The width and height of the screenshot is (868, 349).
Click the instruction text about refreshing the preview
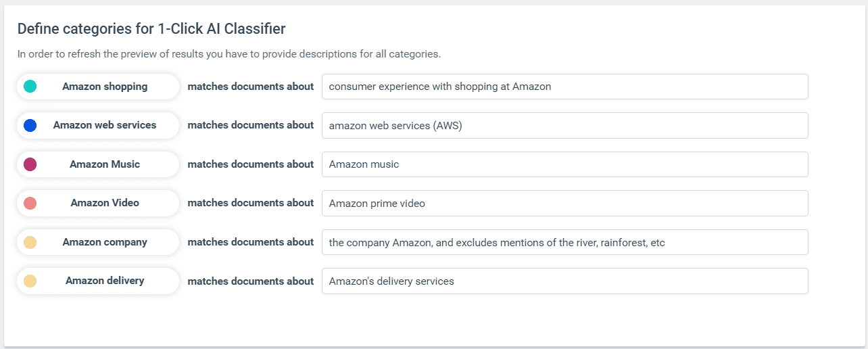tap(229, 54)
